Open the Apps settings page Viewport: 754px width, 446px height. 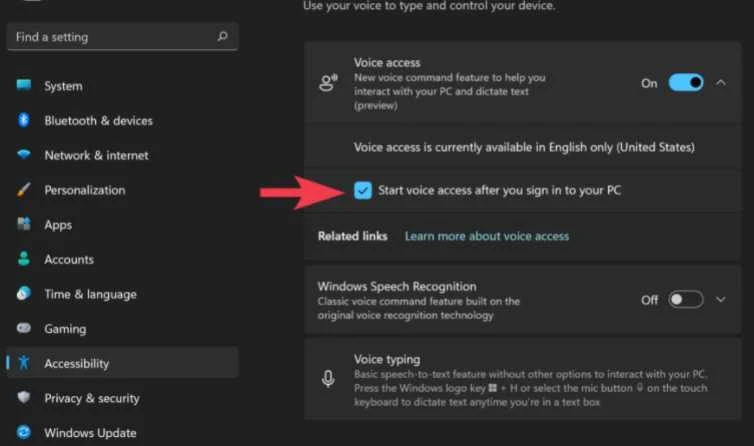coord(122,224)
